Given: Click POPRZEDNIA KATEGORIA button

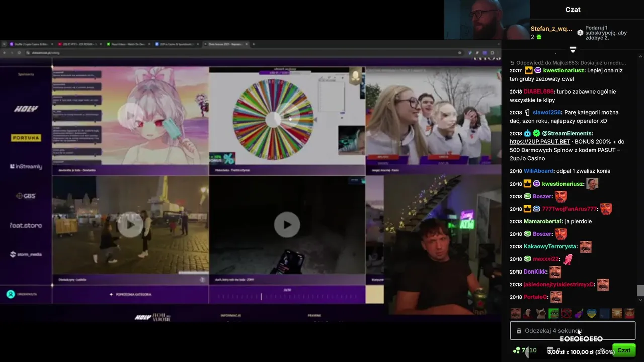Looking at the screenshot, I should (130, 294).
